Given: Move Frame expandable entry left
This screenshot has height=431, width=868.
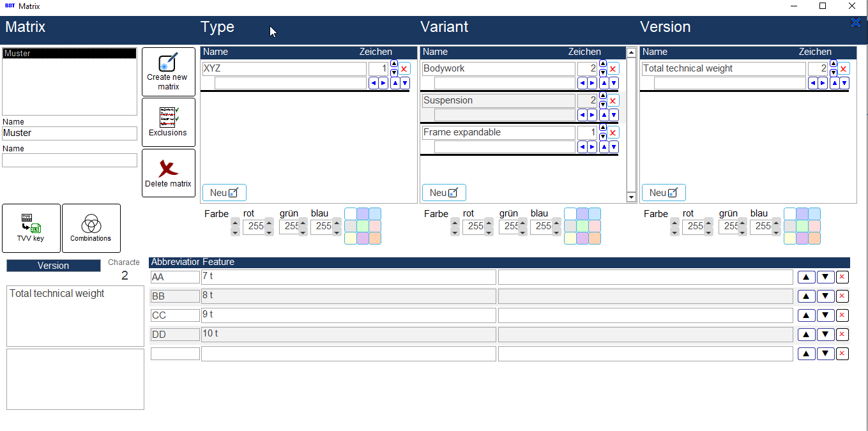Looking at the screenshot, I should point(582,147).
